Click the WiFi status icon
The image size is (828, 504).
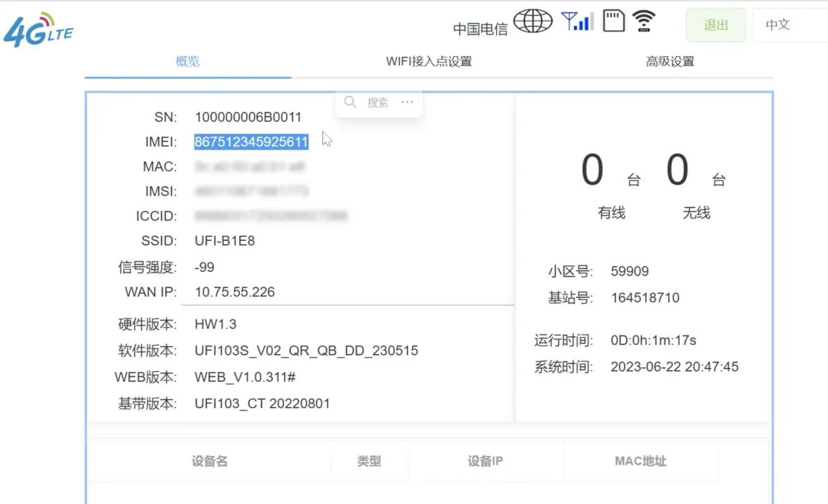pos(644,21)
